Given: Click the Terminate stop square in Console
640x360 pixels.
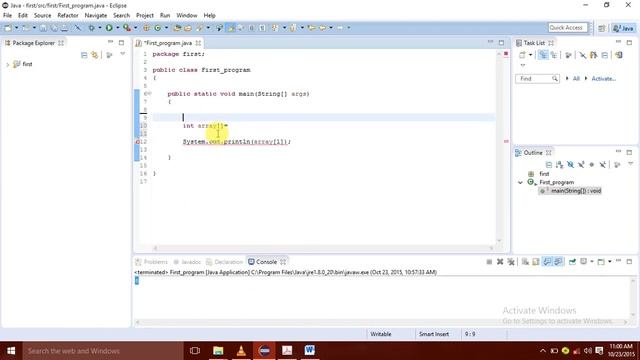Looking at the screenshot, I should pos(489,262).
